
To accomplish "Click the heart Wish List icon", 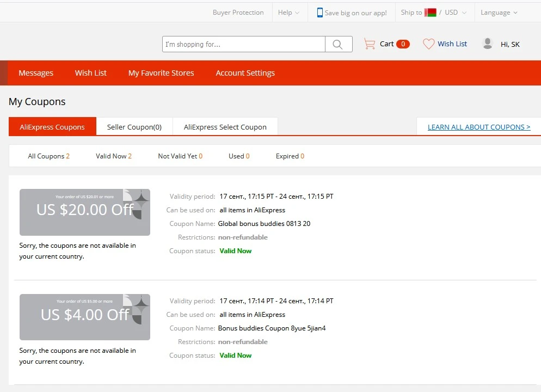I will 428,44.
